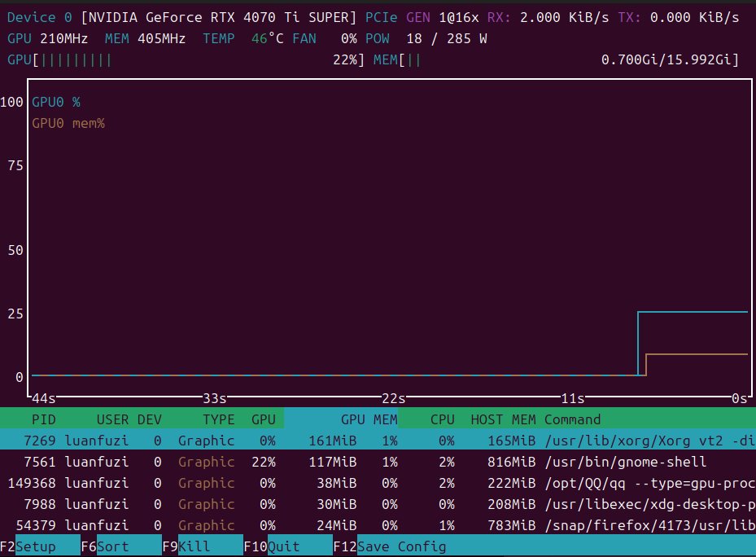756x557 pixels.
Task: Click the POW 18 / 285 W reading
Action: click(426, 38)
